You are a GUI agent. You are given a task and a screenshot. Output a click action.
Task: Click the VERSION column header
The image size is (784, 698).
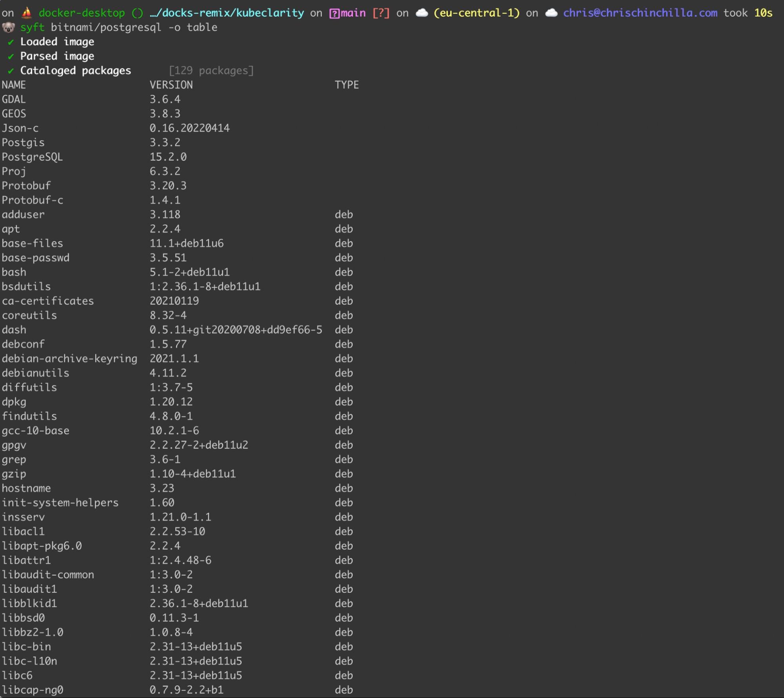[171, 85]
